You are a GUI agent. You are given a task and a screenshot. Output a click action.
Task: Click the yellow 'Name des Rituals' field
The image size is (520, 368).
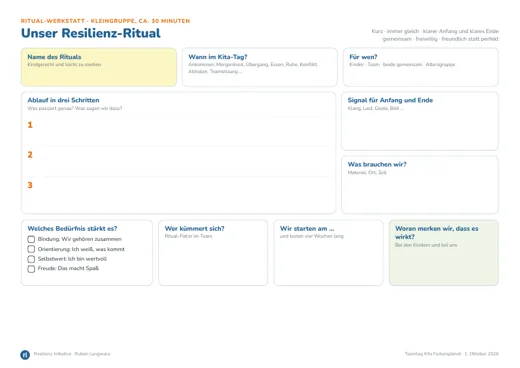tap(99, 67)
